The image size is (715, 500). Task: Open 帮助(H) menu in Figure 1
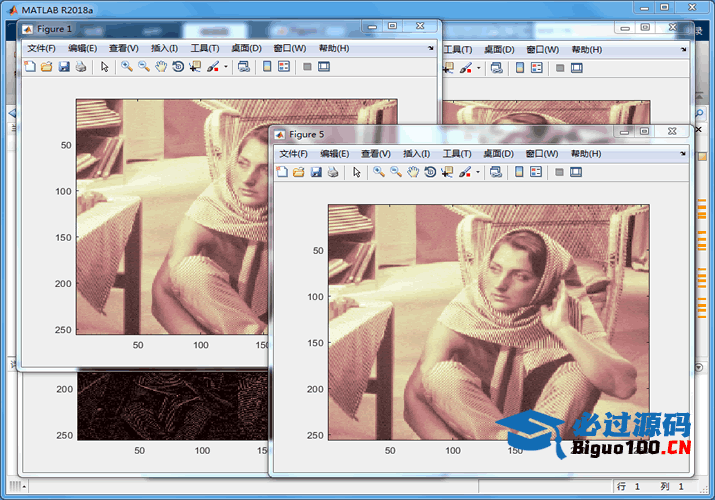pyautogui.click(x=334, y=48)
